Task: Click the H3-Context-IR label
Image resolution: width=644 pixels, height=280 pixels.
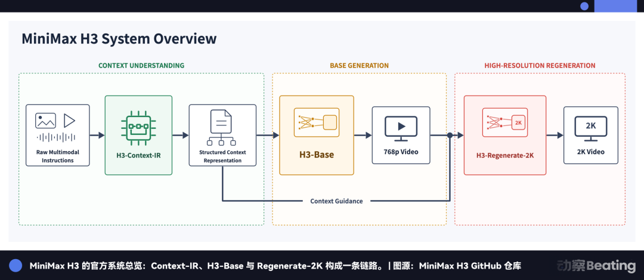Action: [138, 156]
